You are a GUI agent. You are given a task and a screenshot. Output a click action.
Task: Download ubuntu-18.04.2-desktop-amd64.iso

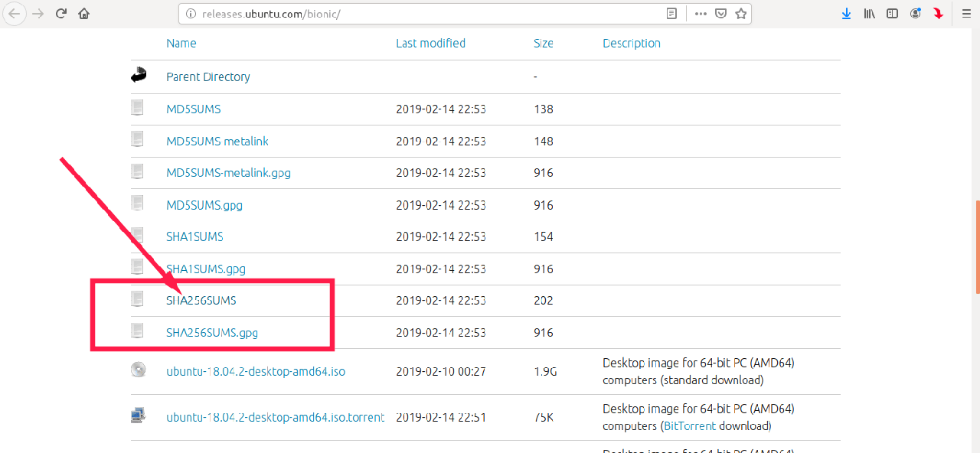(256, 372)
